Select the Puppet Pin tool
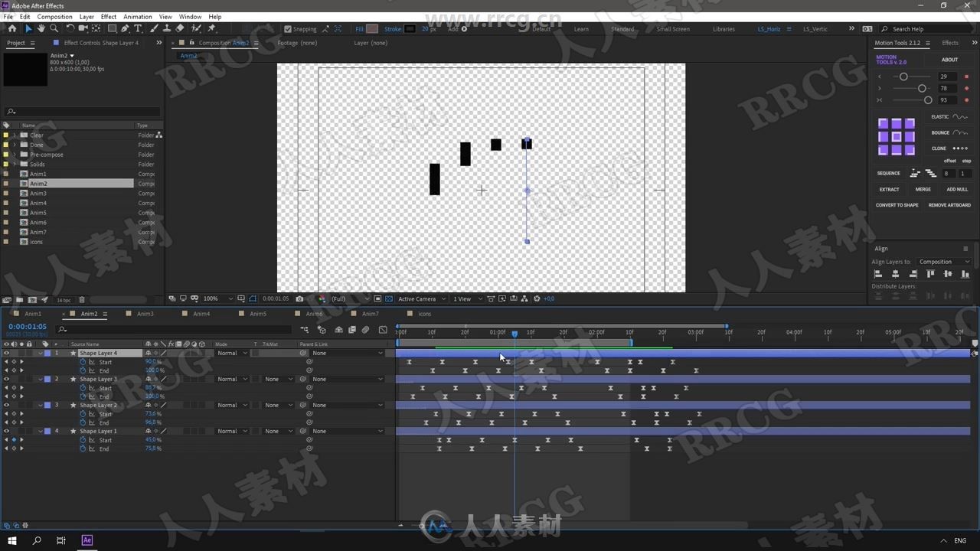This screenshot has height=551, width=980. click(212, 28)
